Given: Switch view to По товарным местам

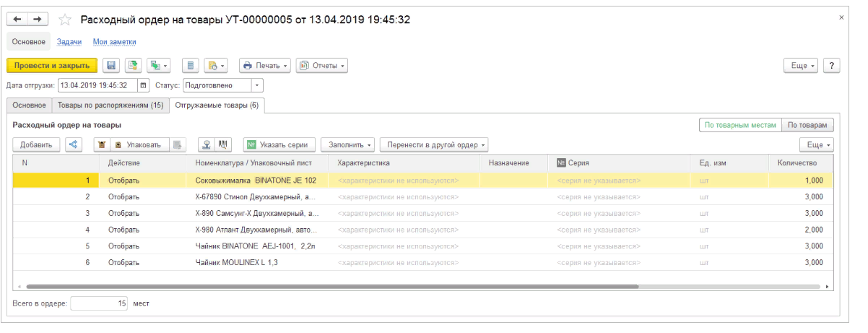Looking at the screenshot, I should (x=740, y=125).
